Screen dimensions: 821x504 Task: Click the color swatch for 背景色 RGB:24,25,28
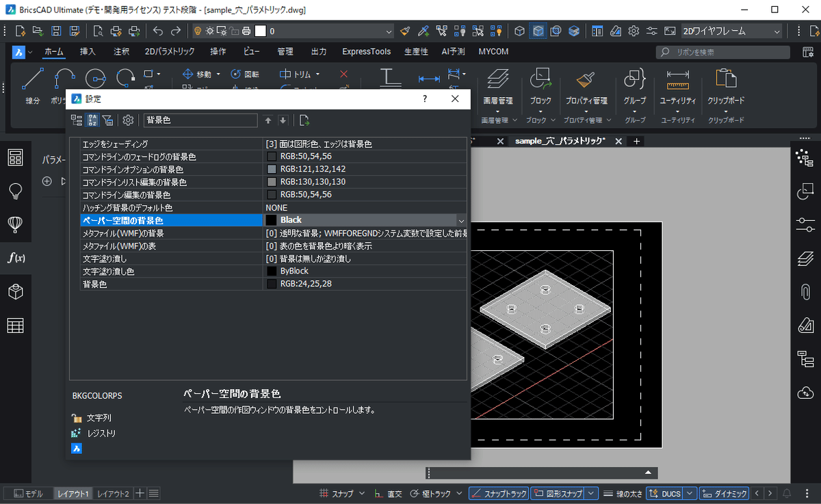click(x=272, y=284)
